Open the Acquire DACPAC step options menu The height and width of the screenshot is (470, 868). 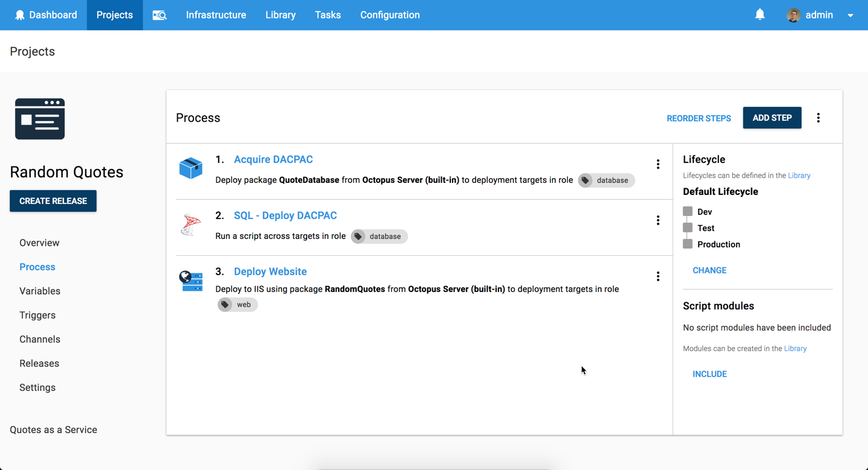click(658, 164)
